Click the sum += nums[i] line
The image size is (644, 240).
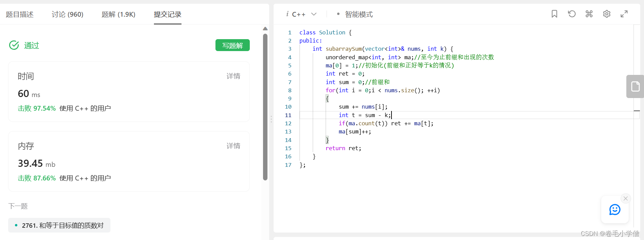point(363,107)
